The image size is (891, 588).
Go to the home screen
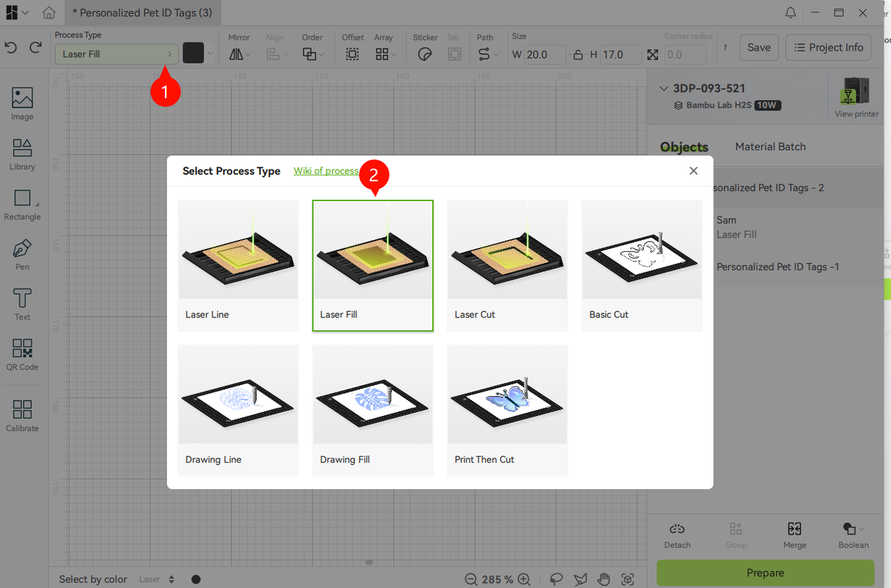tap(49, 13)
